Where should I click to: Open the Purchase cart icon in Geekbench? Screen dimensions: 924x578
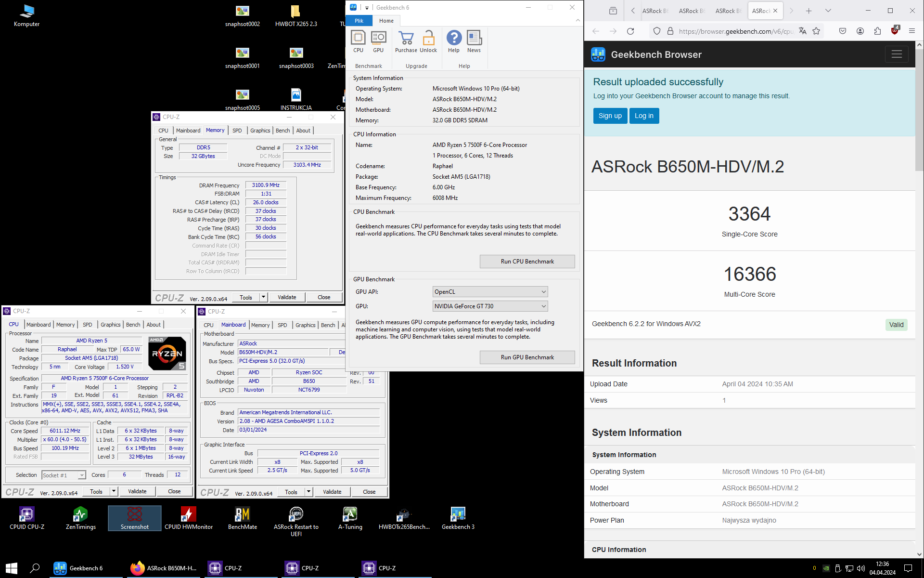pyautogui.click(x=406, y=41)
